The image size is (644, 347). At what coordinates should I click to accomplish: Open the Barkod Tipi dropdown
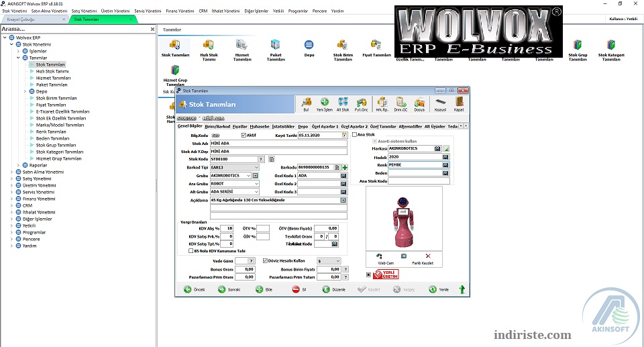tap(256, 167)
